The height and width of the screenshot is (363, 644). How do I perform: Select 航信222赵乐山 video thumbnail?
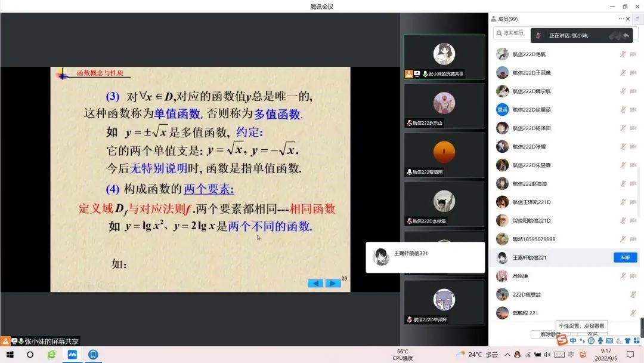[x=444, y=106]
